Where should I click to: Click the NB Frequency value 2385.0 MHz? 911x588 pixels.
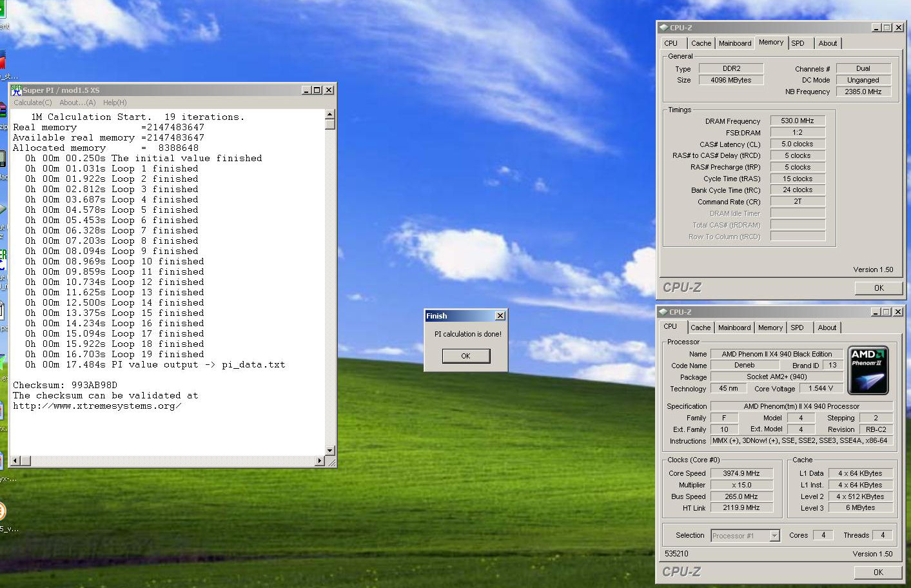[863, 92]
